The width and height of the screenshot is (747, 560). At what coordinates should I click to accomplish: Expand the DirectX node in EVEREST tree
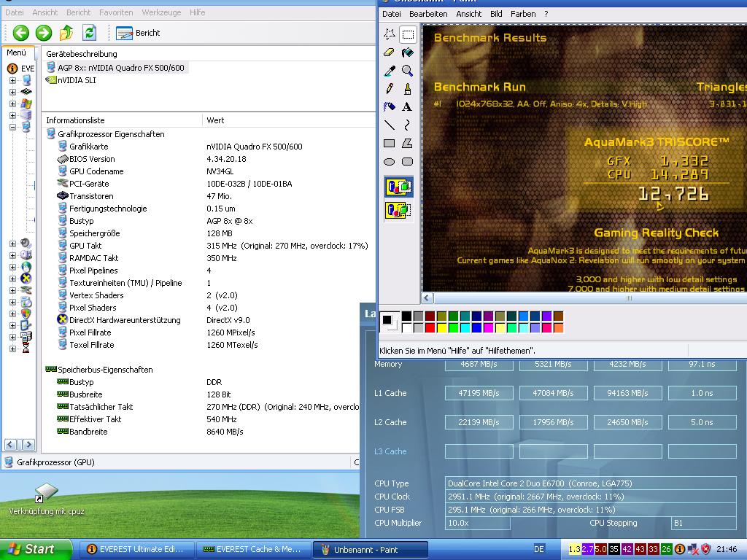[13, 279]
